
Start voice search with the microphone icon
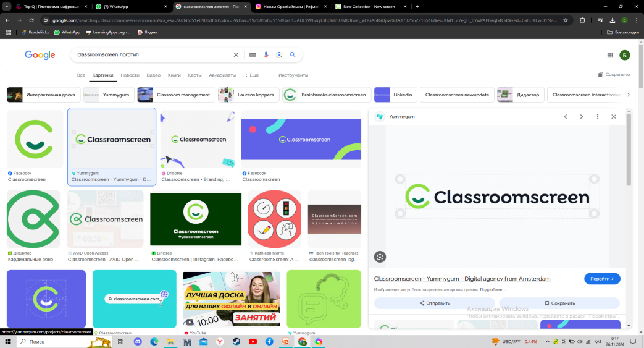266,55
